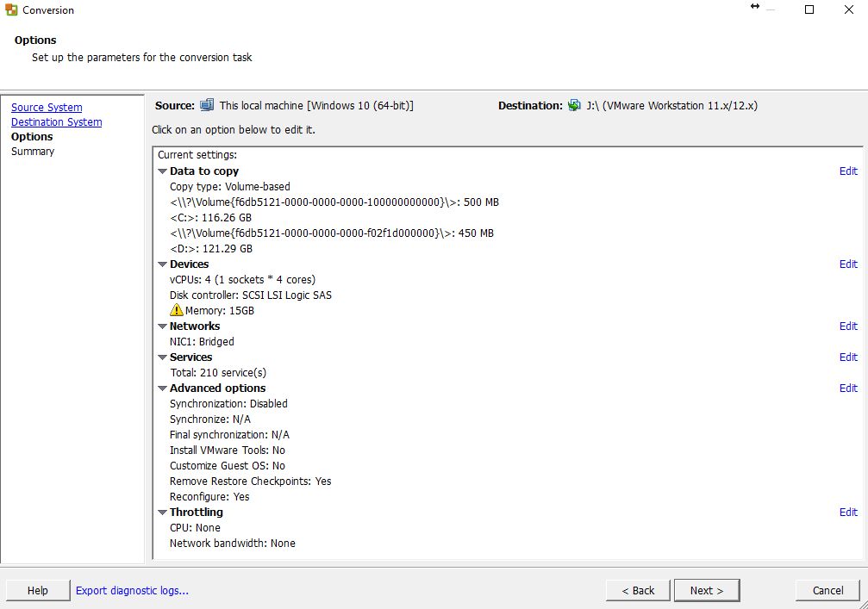
Task: Click Reconfigure: Yes setting
Action: pos(209,496)
